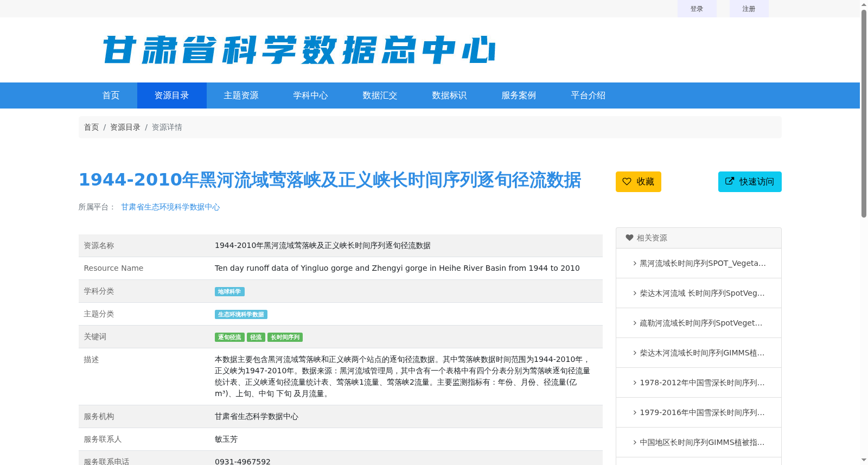The image size is (868, 465).
Task: Click the 生态环境科学数据 theme tag
Action: coord(241,314)
